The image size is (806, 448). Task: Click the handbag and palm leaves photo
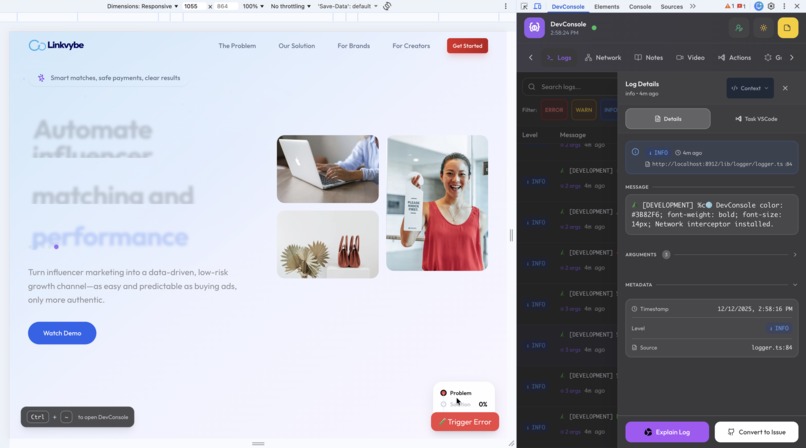point(327,245)
